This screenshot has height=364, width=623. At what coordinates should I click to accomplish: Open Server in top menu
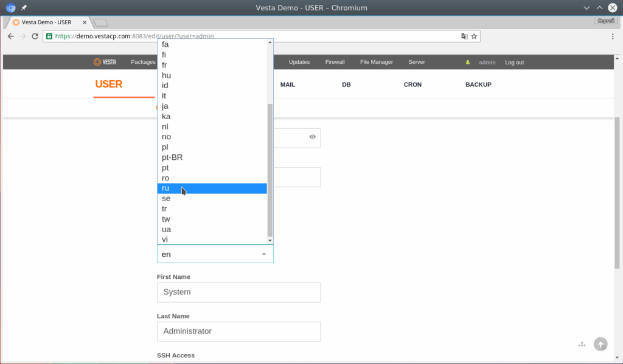point(417,62)
